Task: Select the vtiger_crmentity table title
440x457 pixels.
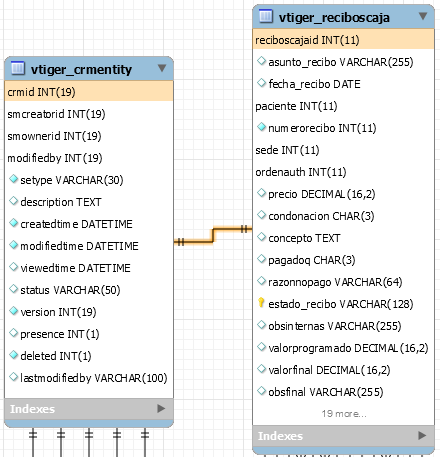Action: point(81,69)
